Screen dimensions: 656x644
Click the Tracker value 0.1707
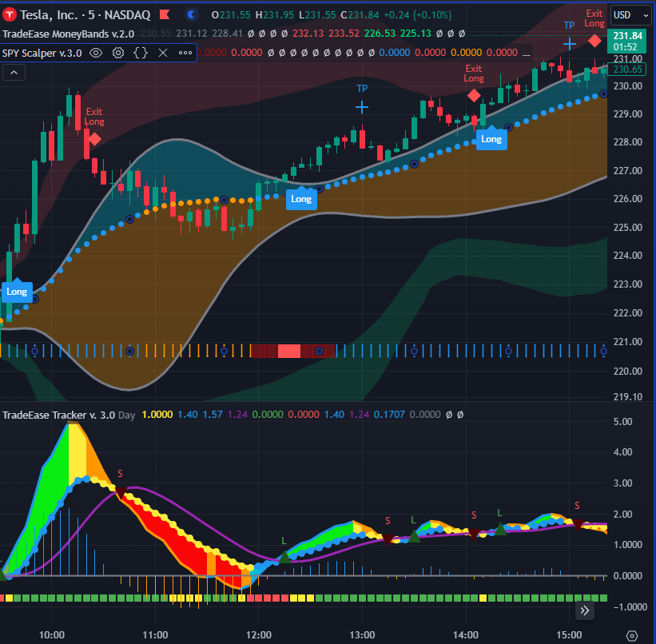(389, 415)
